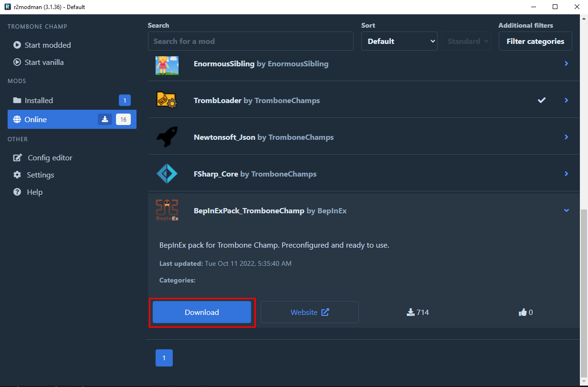Focus the Search for a mod field

pos(251,41)
